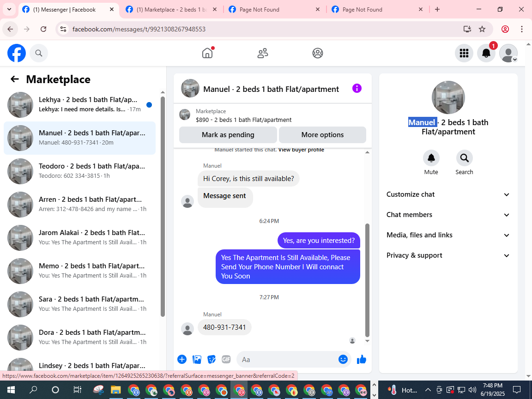The image size is (532, 399).
Task: Reload the page in the browser
Action: (x=43, y=29)
